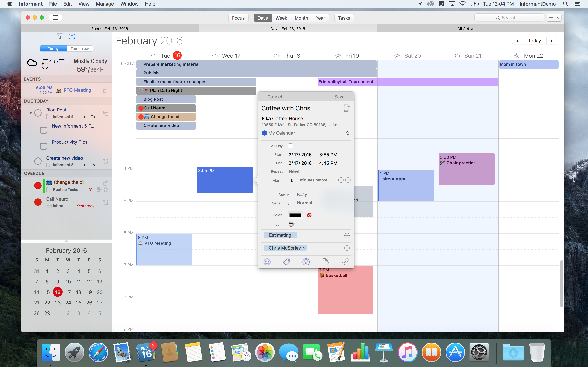Open the contacts icon in the event popup
Viewport: 588px width, 367px height.
coord(306,262)
